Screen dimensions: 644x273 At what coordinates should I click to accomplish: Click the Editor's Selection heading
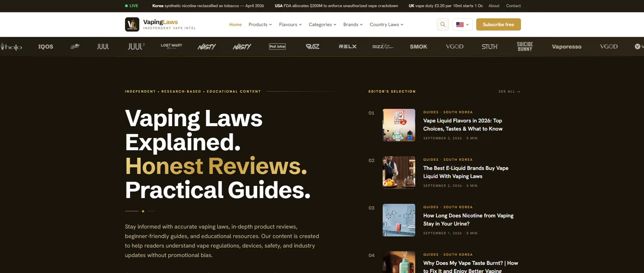pyautogui.click(x=392, y=91)
